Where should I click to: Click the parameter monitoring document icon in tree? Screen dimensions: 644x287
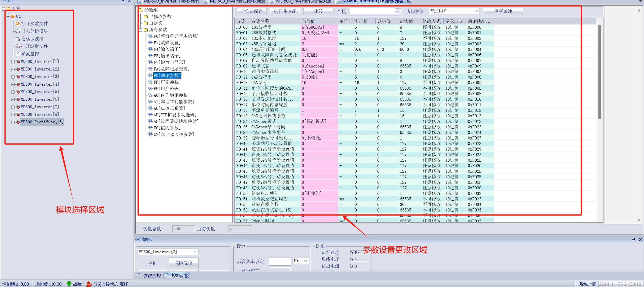point(17,54)
